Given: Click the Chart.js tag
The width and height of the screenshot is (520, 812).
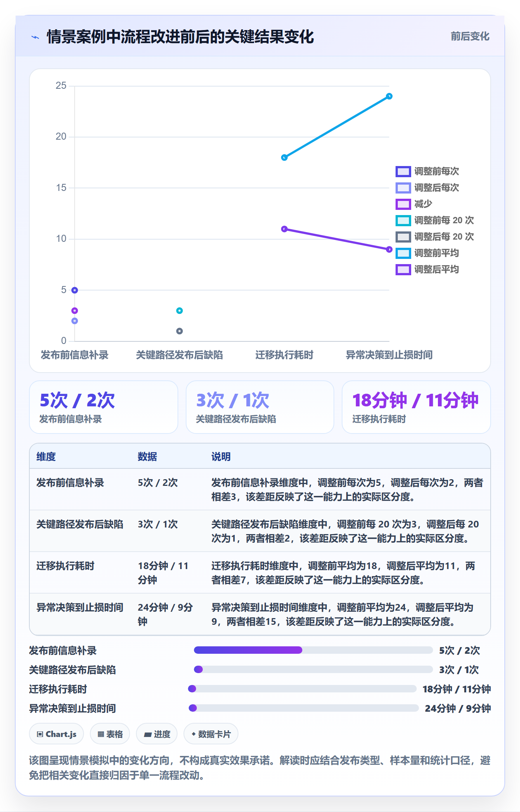Looking at the screenshot, I should (x=56, y=734).
